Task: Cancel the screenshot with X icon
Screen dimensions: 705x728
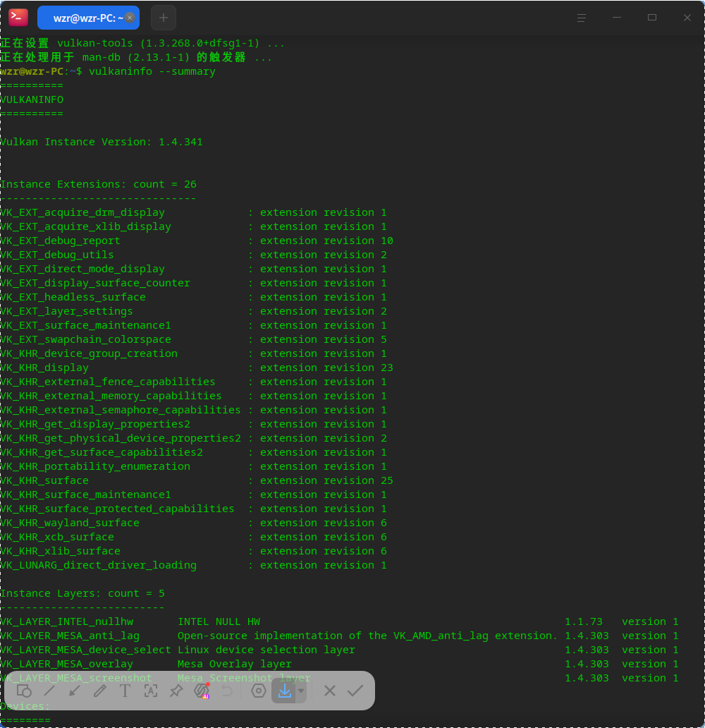Action: tap(330, 691)
